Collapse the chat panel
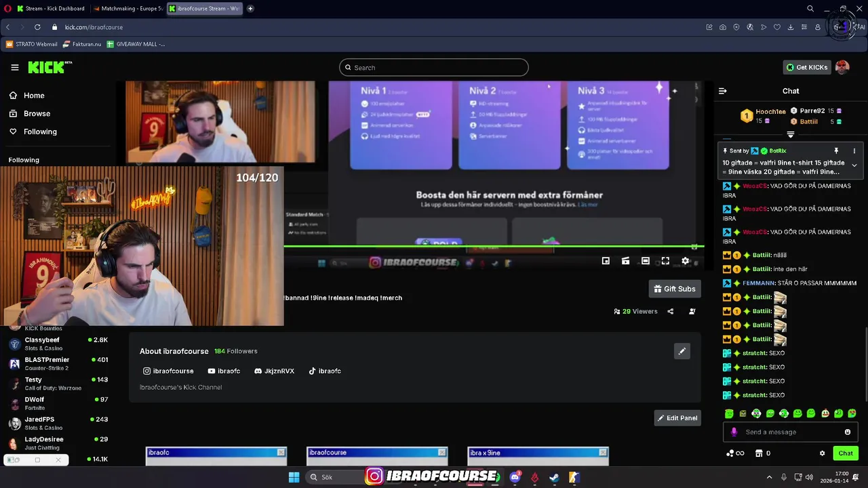 [x=723, y=91]
